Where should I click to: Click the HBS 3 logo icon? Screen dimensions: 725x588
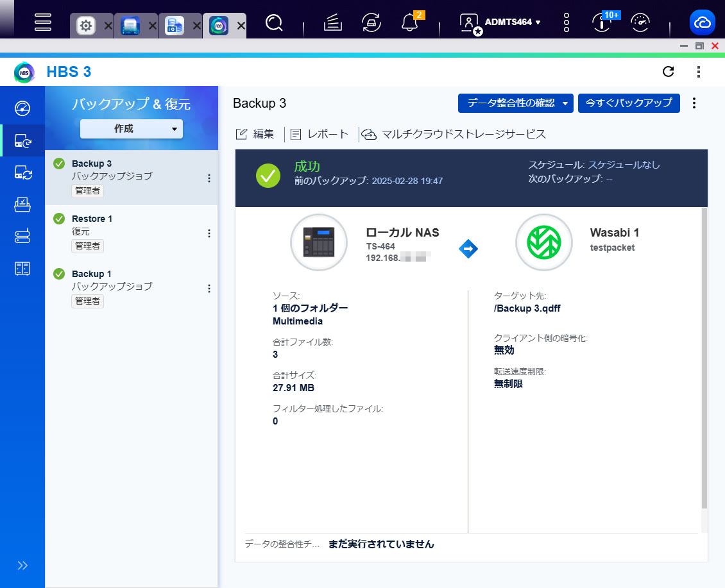(x=24, y=72)
